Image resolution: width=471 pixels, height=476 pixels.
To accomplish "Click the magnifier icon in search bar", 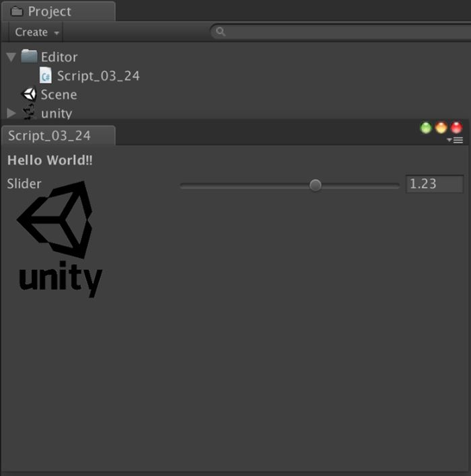I will [x=221, y=32].
